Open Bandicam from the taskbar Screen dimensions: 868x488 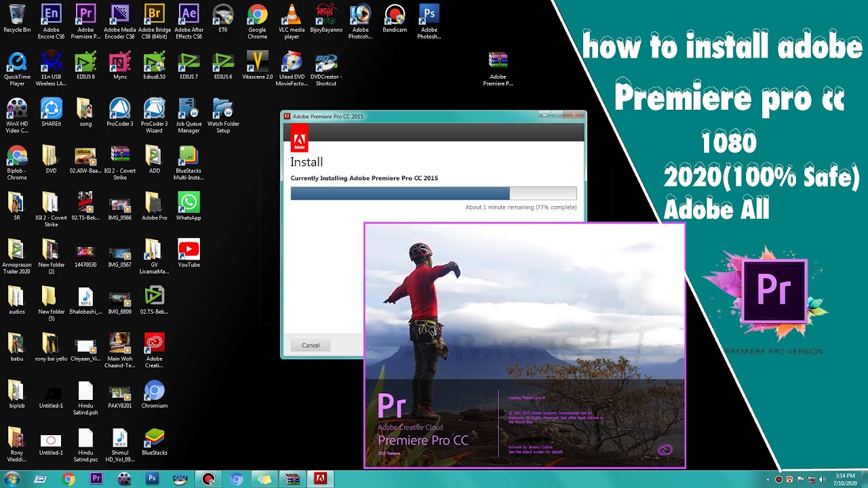point(208,479)
